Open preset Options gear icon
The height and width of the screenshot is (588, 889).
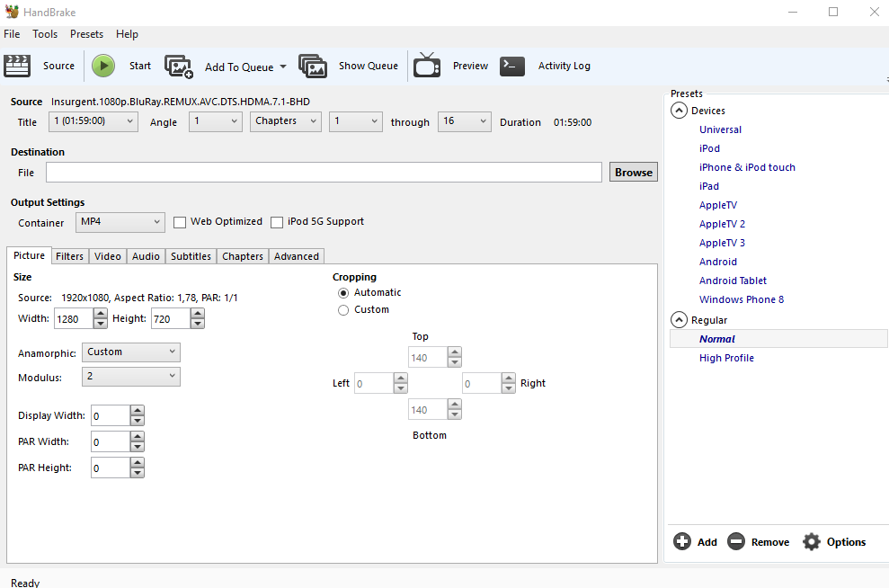tap(812, 541)
